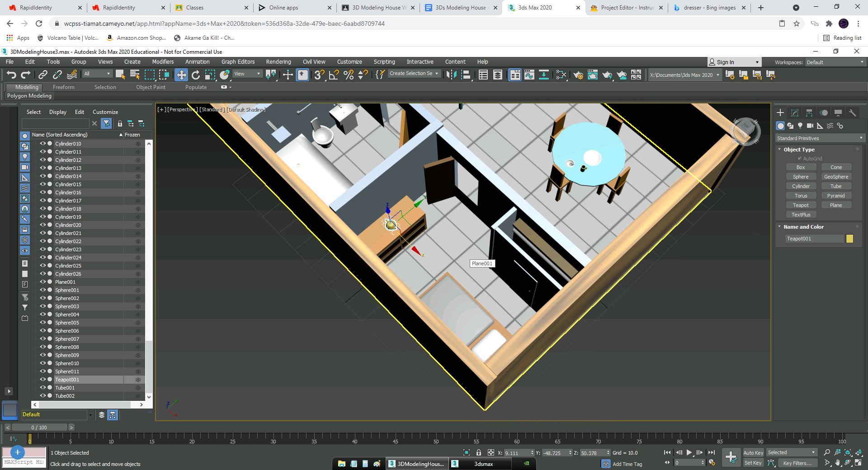868x470 pixels.
Task: Create a Teapot primitive
Action: [x=801, y=205]
